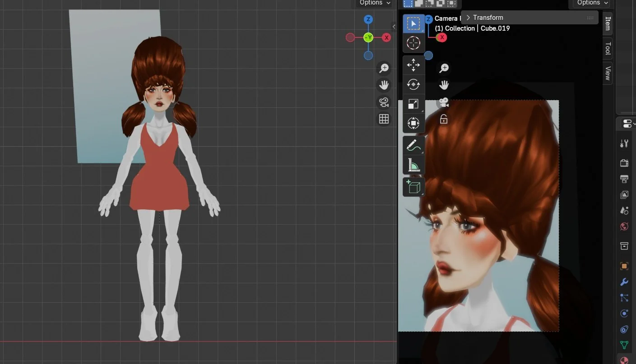The height and width of the screenshot is (364, 636).
Task: Toggle perspective/orthographic grid icon
Action: point(384,119)
